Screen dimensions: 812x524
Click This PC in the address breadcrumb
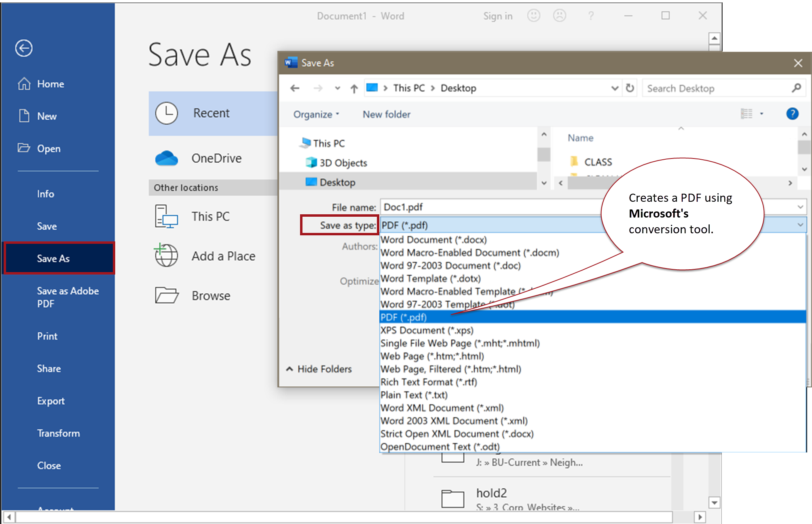click(409, 88)
